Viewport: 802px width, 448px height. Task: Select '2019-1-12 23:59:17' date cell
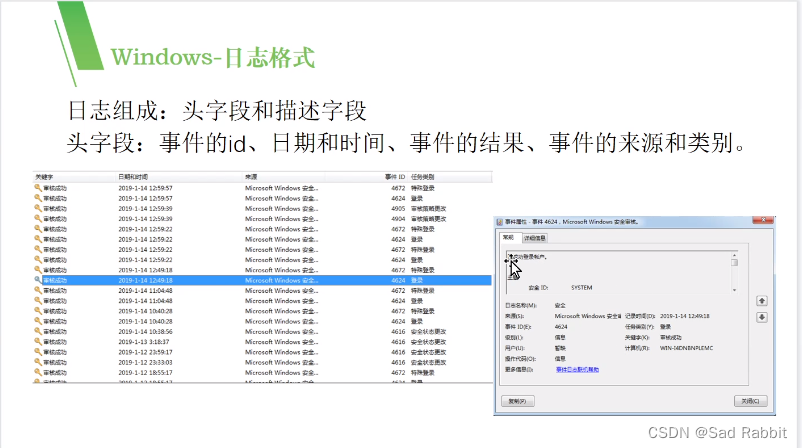(145, 352)
